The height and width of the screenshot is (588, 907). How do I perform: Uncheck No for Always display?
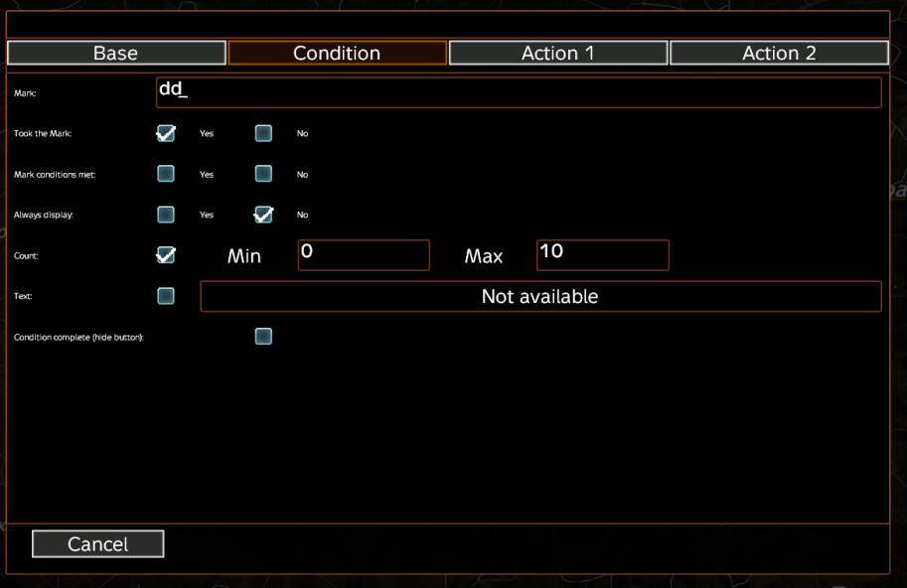(x=263, y=215)
